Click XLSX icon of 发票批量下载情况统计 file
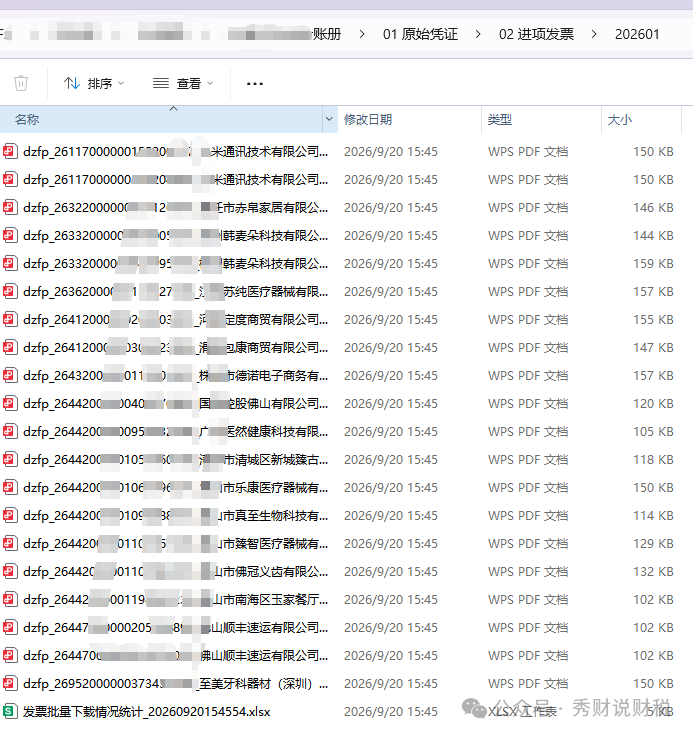The width and height of the screenshot is (693, 736). [x=10, y=711]
